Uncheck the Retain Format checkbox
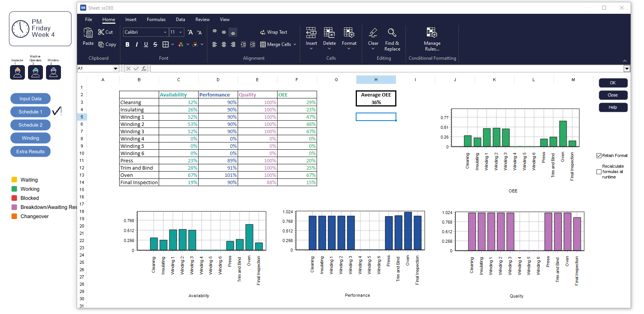The image size is (644, 314). pyautogui.click(x=599, y=155)
